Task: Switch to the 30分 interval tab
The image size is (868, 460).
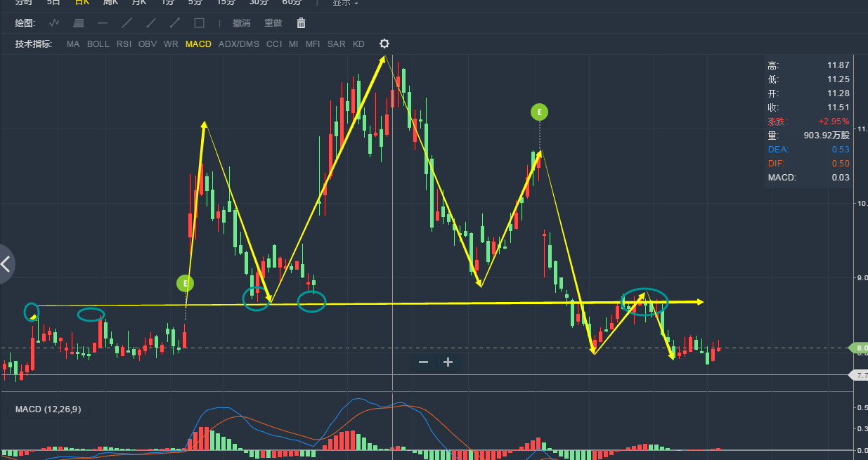Action: pyautogui.click(x=259, y=2)
